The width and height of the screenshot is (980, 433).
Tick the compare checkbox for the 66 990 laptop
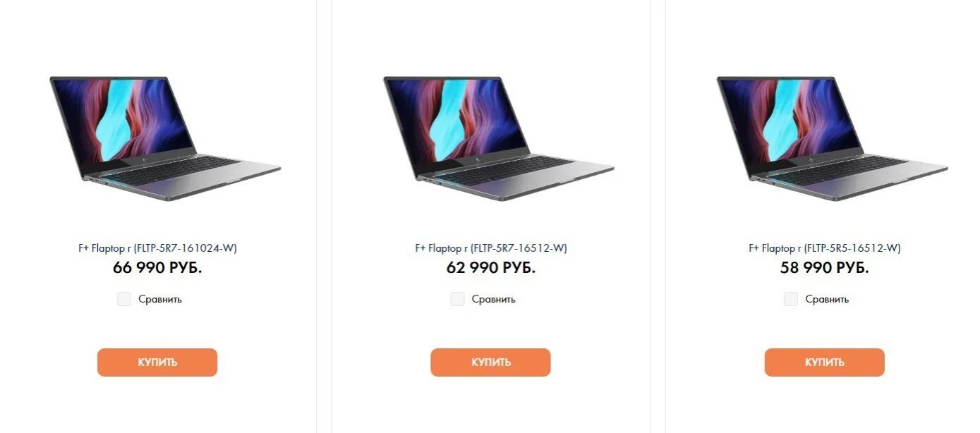pos(124,299)
